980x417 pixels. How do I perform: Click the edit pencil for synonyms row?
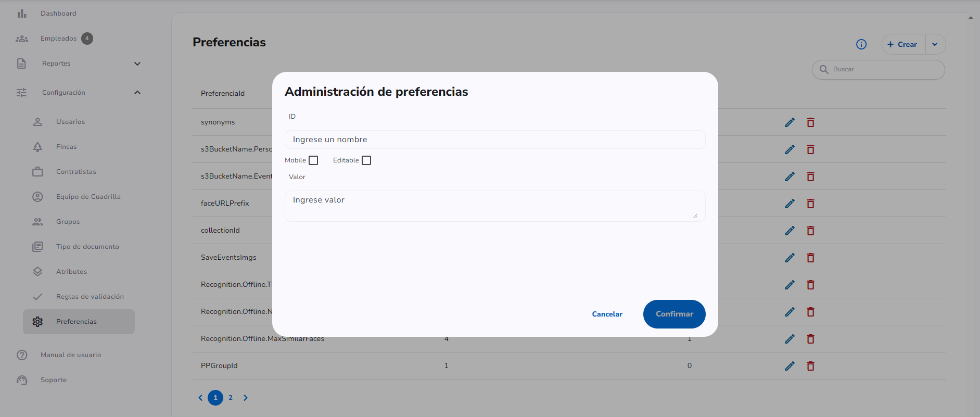pos(790,122)
